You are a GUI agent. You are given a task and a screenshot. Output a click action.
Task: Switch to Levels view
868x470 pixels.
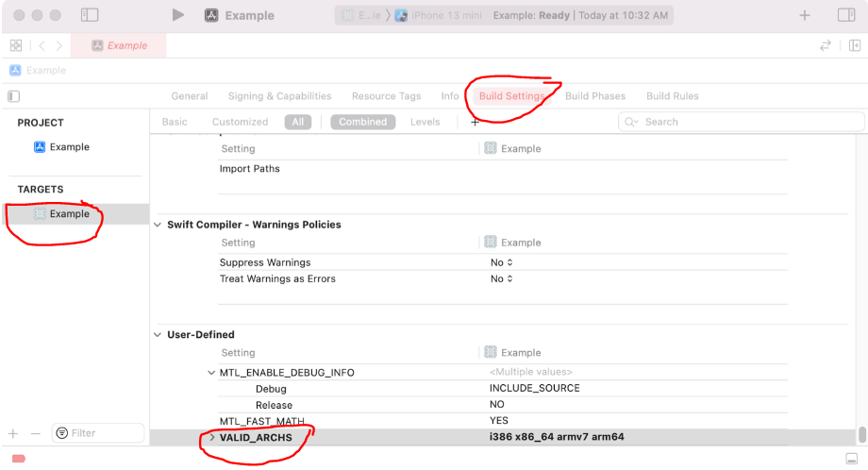425,122
